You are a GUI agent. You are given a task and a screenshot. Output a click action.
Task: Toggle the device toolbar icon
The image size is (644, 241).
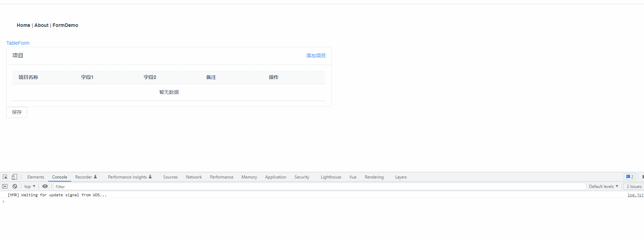14,177
